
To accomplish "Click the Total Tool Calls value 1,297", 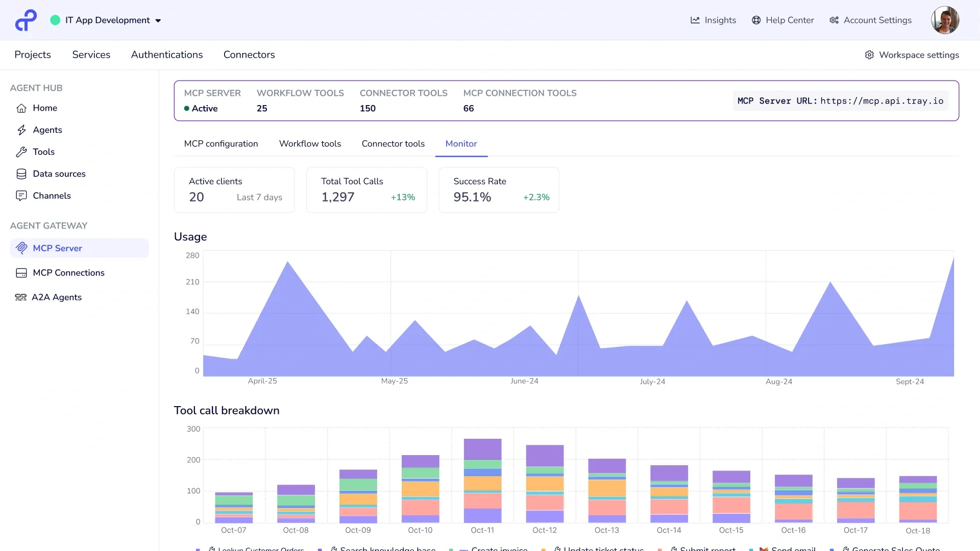I will 338,197.
